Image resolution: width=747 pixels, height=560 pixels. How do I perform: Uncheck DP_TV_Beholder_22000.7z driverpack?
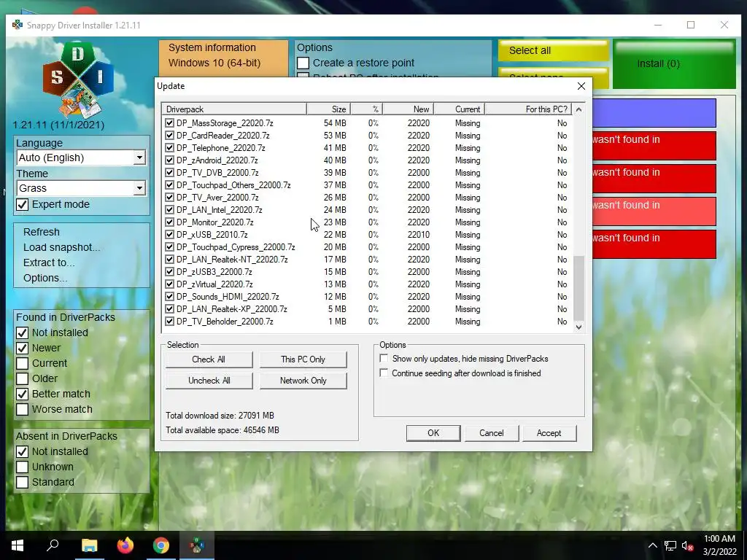[x=169, y=322]
